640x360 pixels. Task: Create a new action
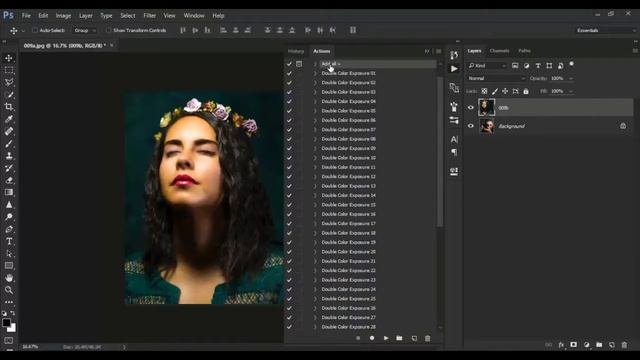click(x=414, y=338)
